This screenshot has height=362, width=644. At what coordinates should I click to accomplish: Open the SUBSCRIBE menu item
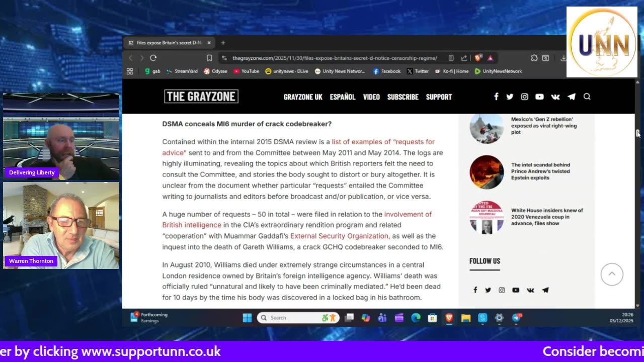(403, 97)
